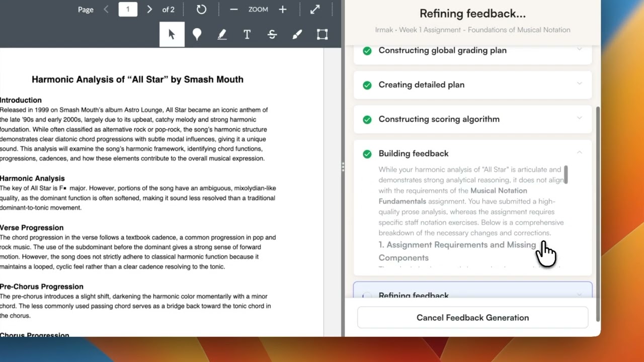Screen dimensions: 644x362
Task: Zoom in with the plus button
Action: pos(283,10)
